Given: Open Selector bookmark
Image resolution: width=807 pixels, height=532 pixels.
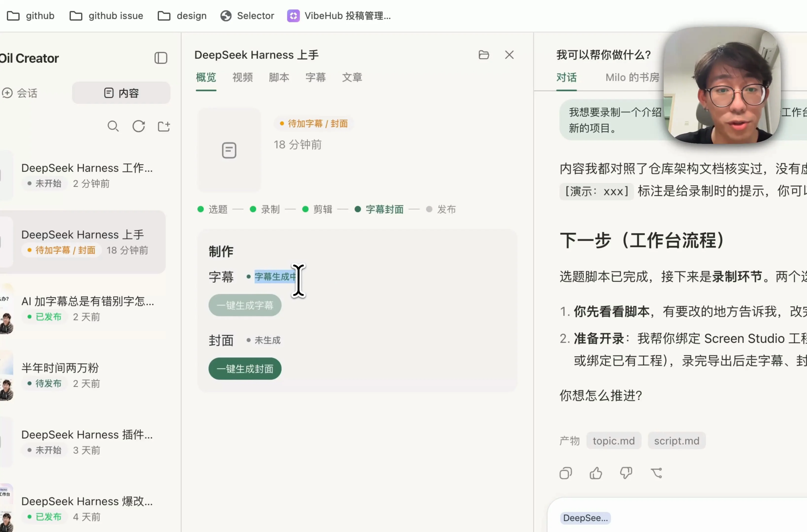Looking at the screenshot, I should tap(247, 16).
